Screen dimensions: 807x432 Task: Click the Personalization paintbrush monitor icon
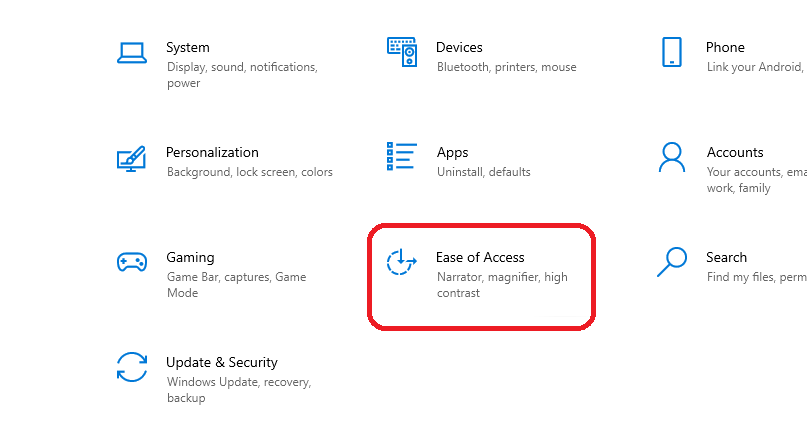132,158
